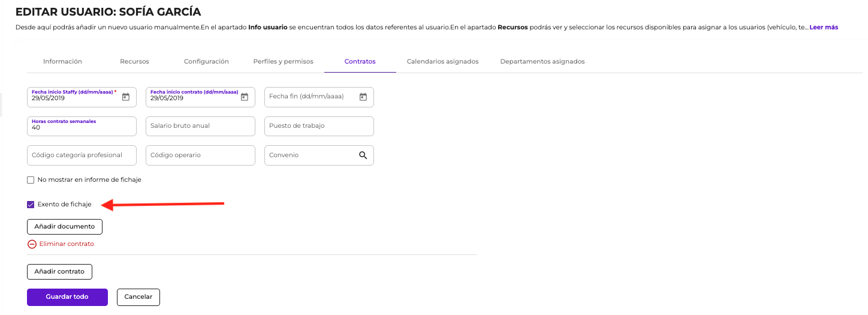Open the Calendarios asignados tab

coord(442,62)
